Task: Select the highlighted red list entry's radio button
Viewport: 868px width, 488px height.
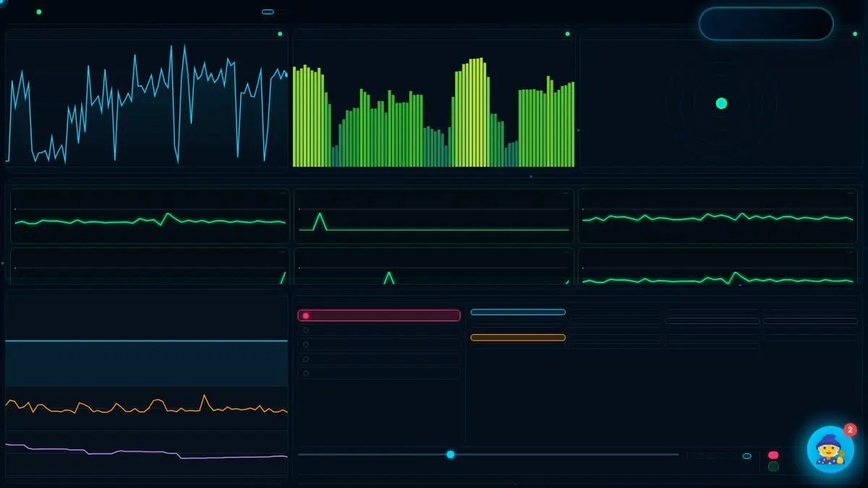Action: coord(307,314)
